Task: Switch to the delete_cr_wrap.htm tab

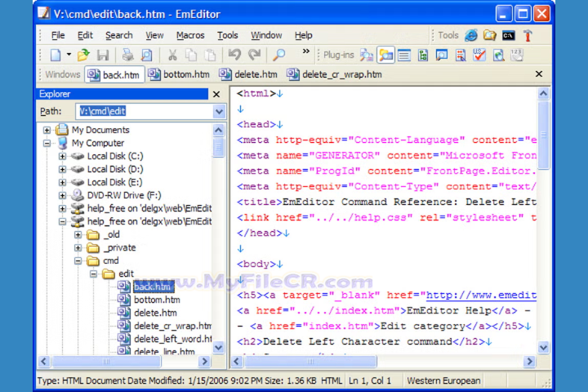Action: (x=335, y=74)
